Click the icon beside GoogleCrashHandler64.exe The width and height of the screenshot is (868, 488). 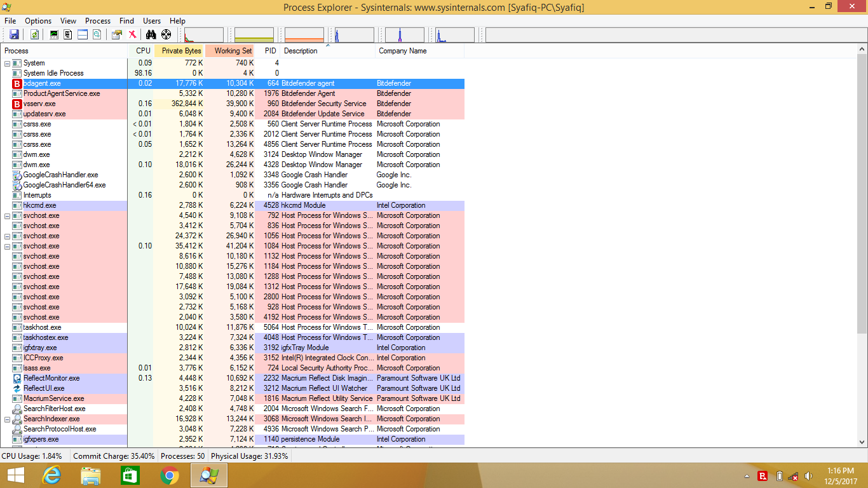point(17,185)
